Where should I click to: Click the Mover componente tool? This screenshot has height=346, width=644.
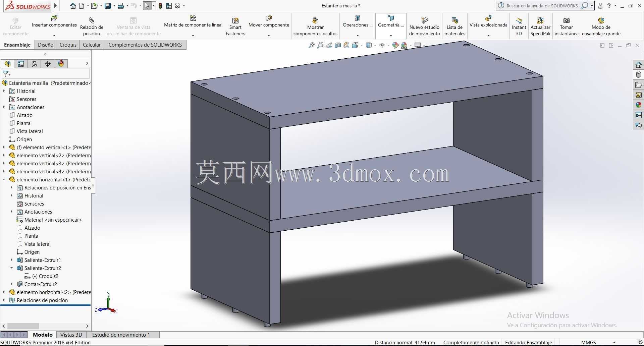click(269, 21)
